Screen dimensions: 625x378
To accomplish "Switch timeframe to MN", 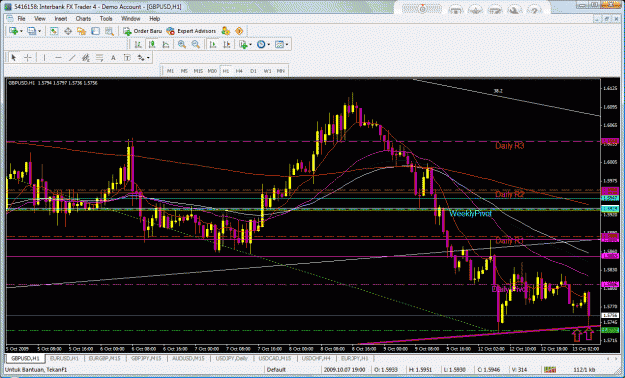I will [281, 71].
